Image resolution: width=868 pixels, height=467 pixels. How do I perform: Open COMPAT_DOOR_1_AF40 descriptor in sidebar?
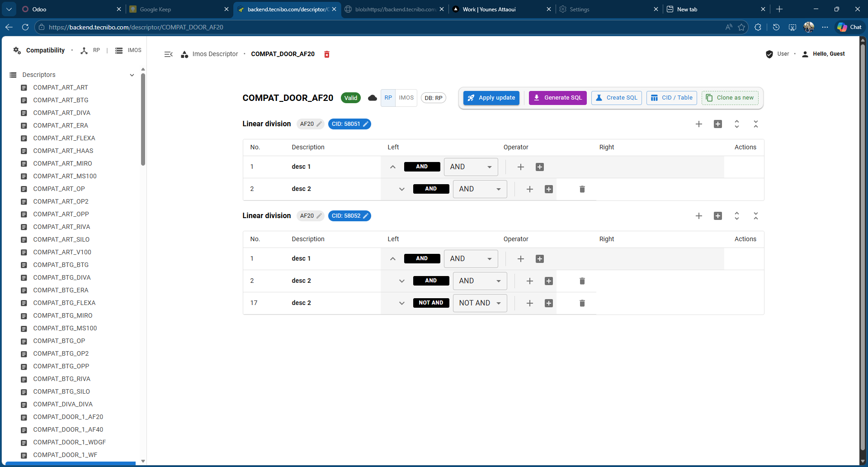(x=68, y=429)
